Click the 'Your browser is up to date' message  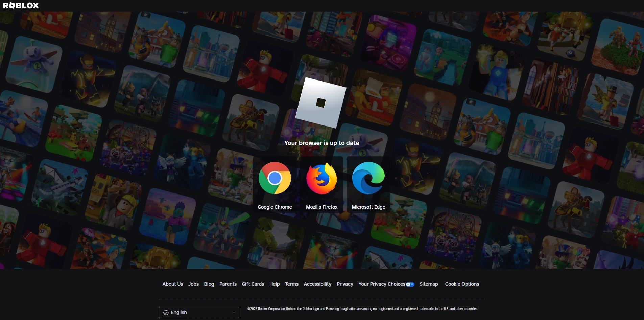point(321,143)
